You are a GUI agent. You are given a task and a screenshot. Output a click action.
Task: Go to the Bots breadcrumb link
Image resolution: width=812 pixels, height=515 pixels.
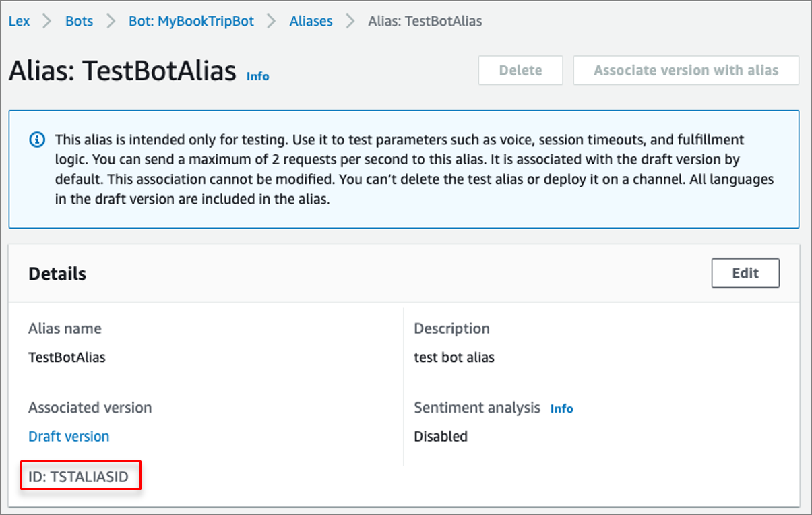(x=79, y=21)
